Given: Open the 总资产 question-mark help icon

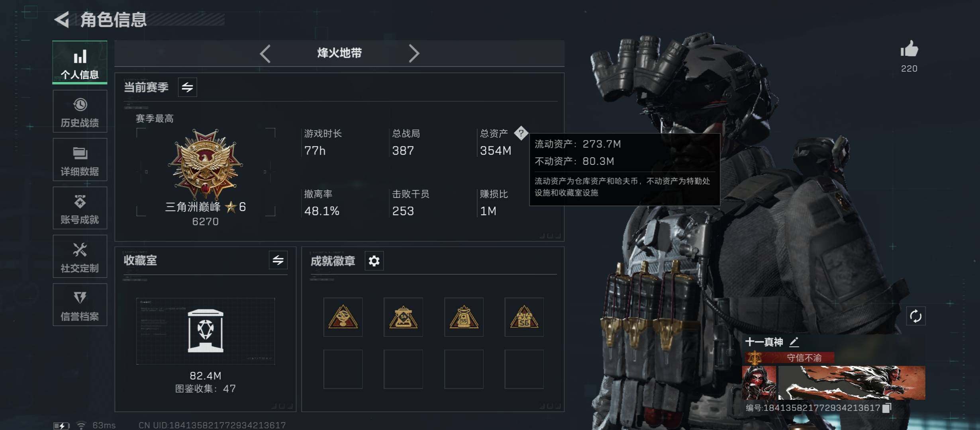Looking at the screenshot, I should click(x=521, y=133).
